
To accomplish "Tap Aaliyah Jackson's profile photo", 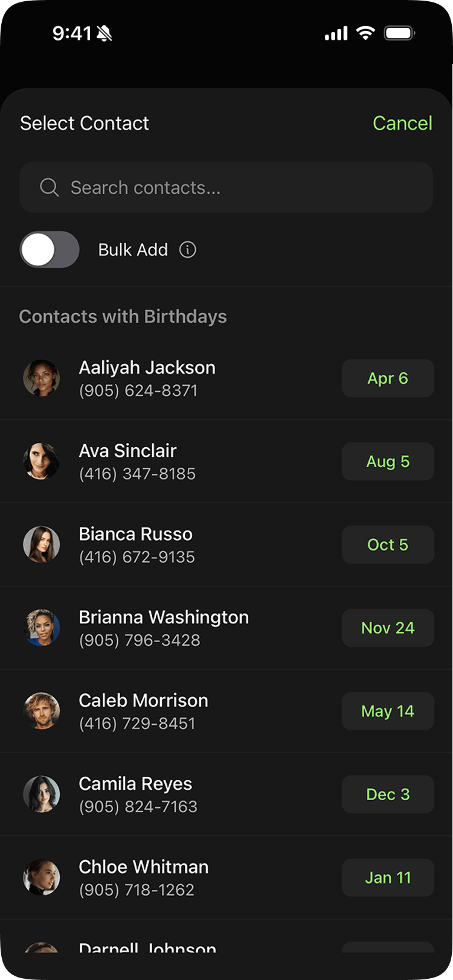I will tap(42, 378).
